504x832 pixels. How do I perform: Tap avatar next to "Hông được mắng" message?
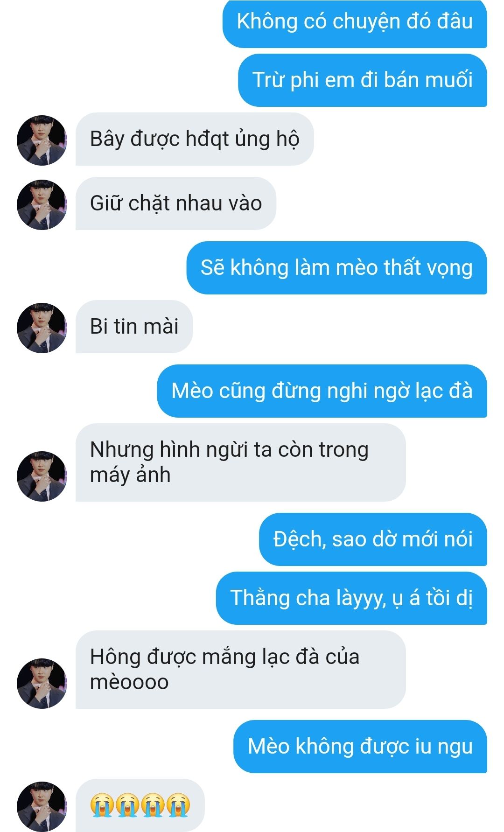pos(42,683)
